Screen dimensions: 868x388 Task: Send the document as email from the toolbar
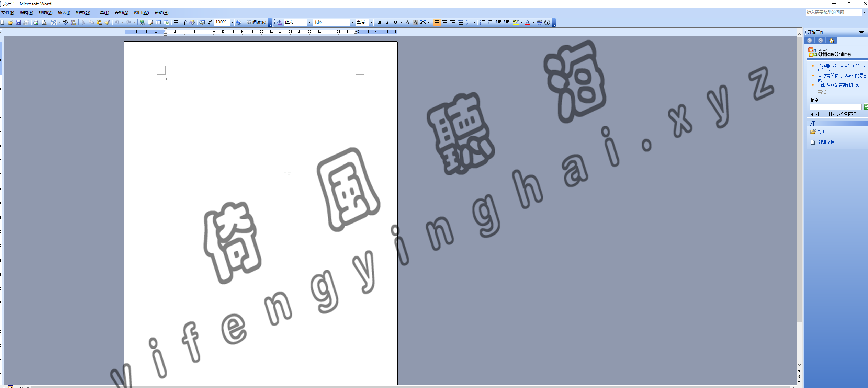pos(26,22)
